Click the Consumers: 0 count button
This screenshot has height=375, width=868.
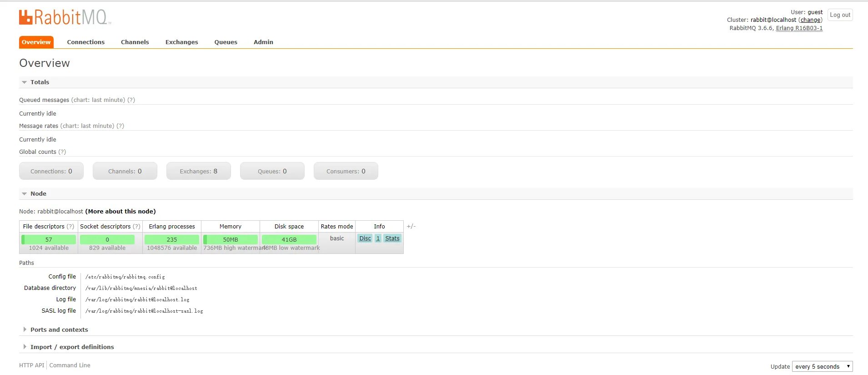tap(346, 171)
